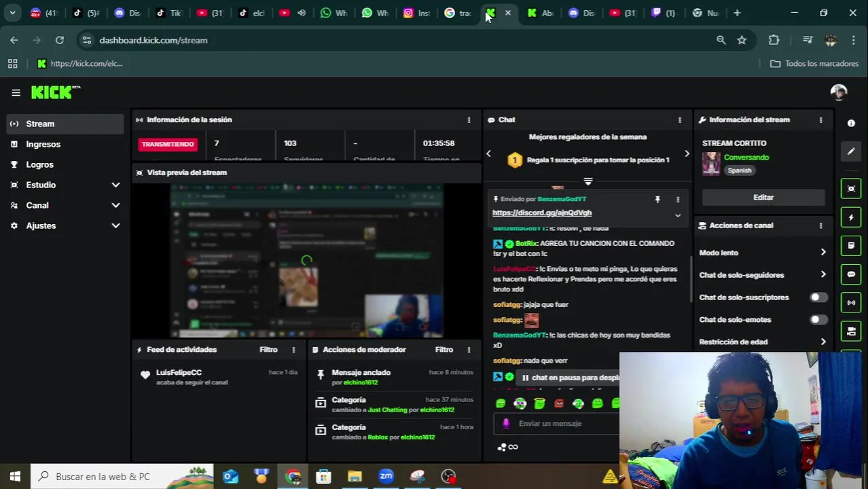The image size is (868, 489).
Task: Open a new browser tab
Action: tap(737, 13)
